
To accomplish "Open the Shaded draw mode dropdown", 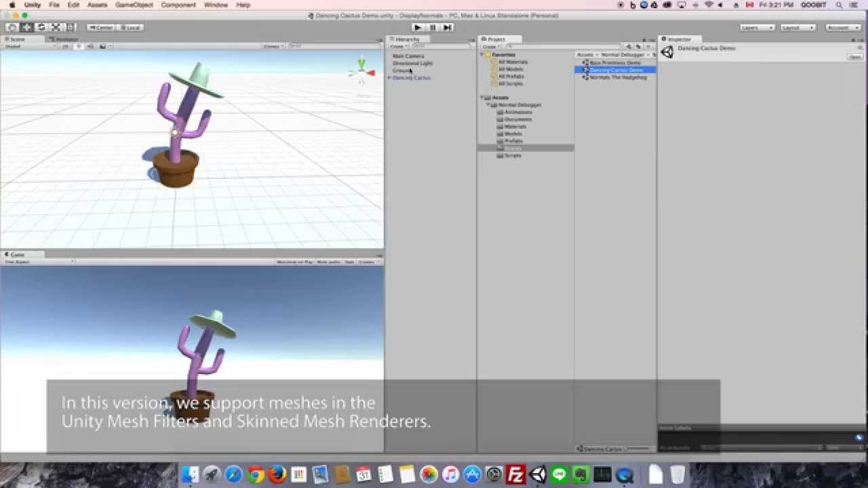I will [31, 46].
